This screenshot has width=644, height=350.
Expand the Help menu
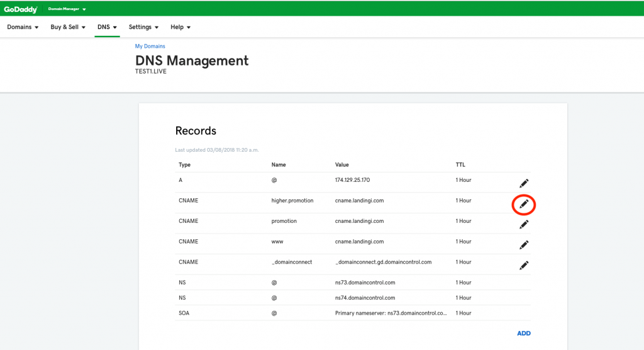point(180,27)
